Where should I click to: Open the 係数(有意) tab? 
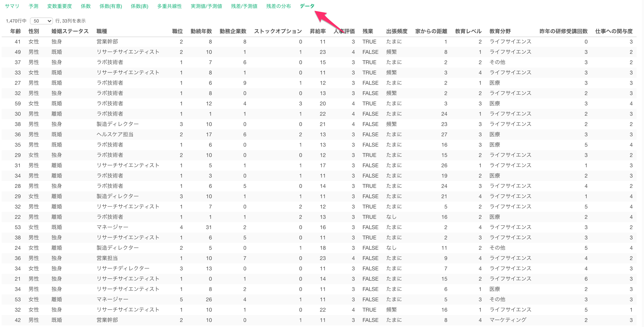111,6
